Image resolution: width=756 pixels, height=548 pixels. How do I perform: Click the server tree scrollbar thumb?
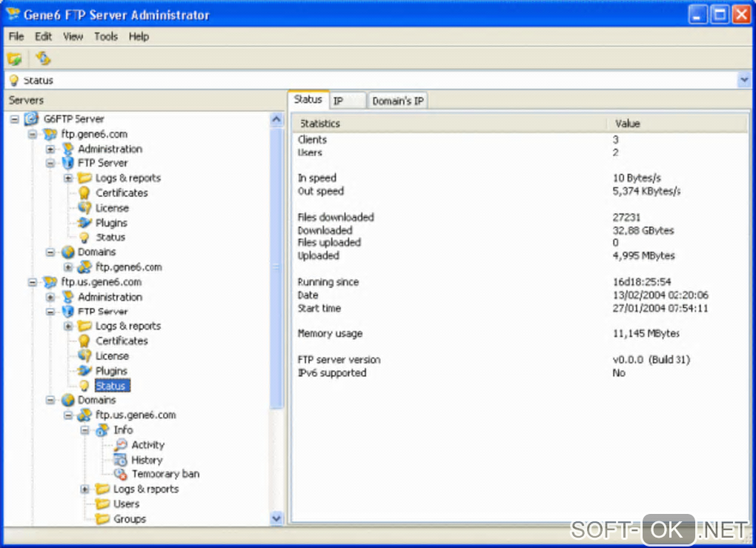tap(276, 268)
